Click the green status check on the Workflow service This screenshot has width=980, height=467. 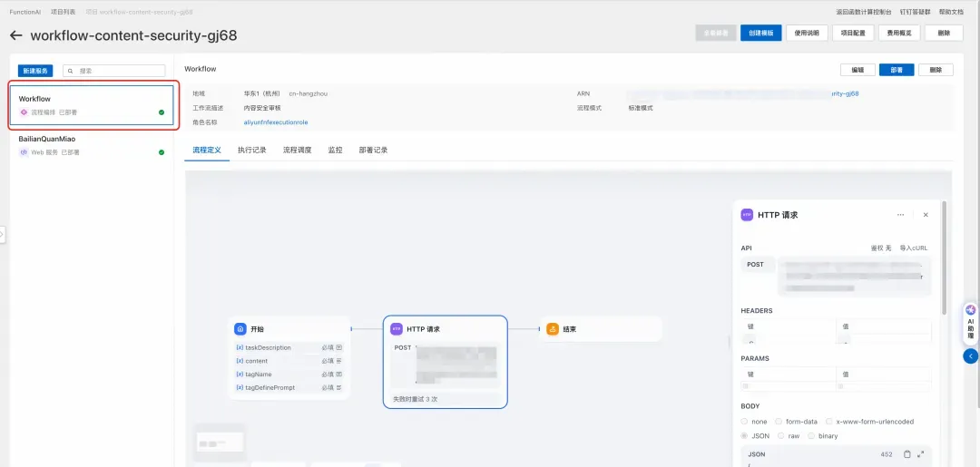click(162, 112)
